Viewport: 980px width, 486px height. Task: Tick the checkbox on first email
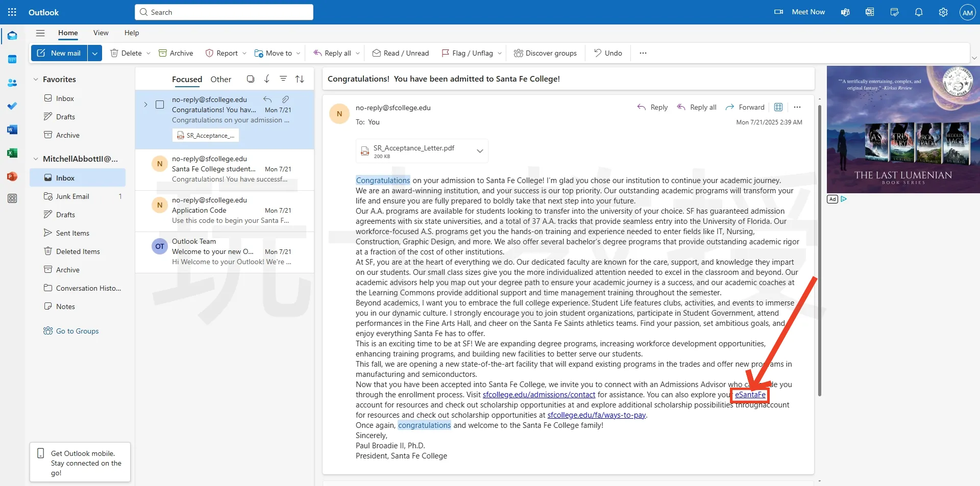160,105
